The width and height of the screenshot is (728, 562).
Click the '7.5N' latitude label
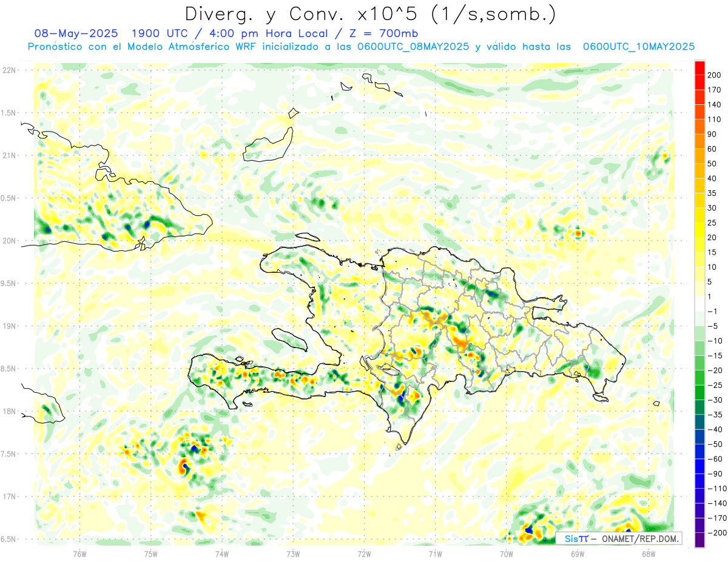click(8, 453)
